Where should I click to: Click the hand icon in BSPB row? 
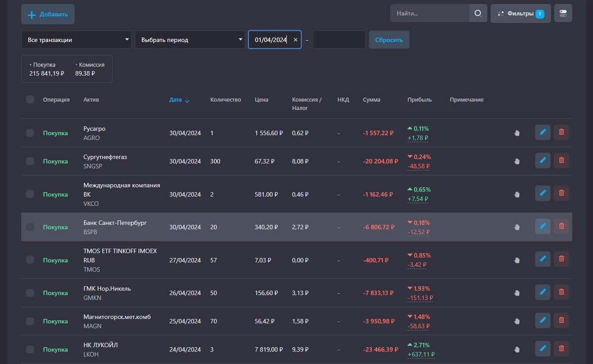pyautogui.click(x=517, y=227)
